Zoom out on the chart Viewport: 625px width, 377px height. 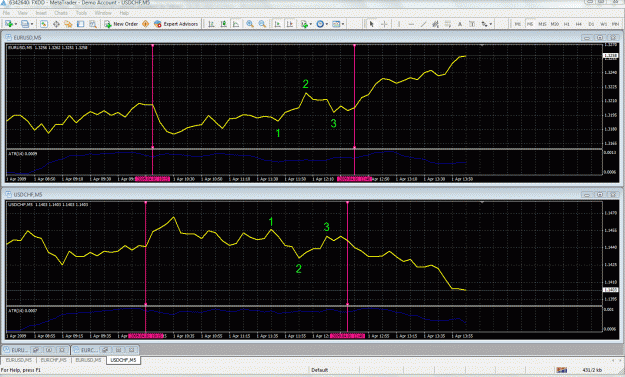262,24
